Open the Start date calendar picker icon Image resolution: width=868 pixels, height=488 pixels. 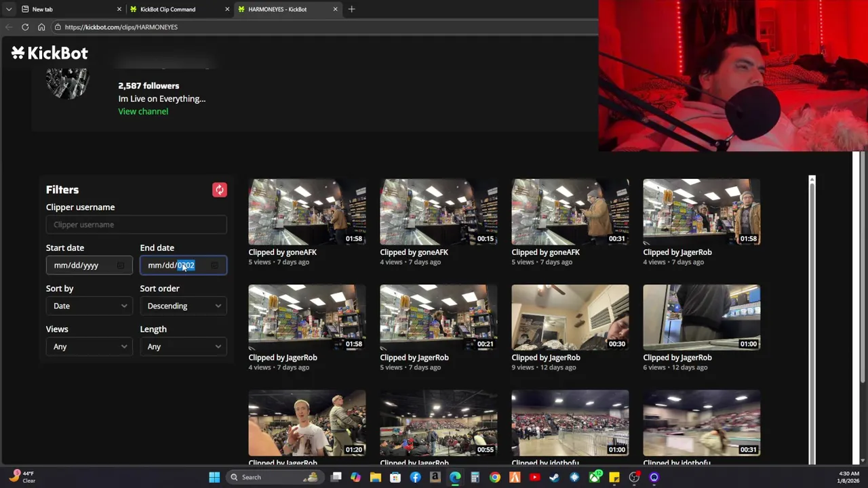point(120,266)
